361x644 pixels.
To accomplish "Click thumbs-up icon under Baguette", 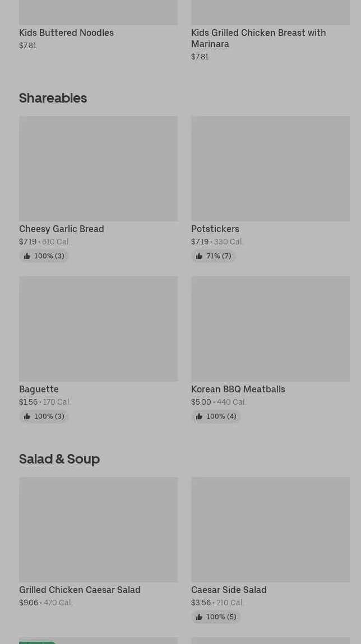I will [x=27, y=416].
